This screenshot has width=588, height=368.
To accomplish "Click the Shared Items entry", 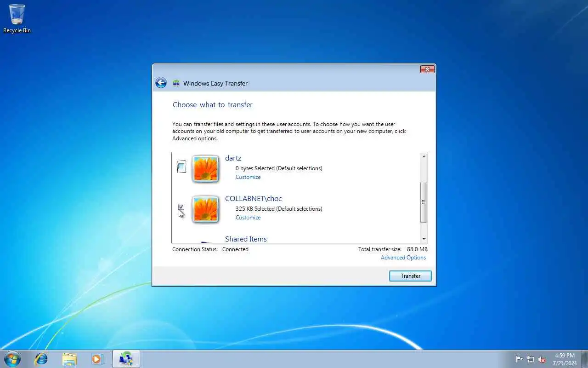I will tap(246, 239).
